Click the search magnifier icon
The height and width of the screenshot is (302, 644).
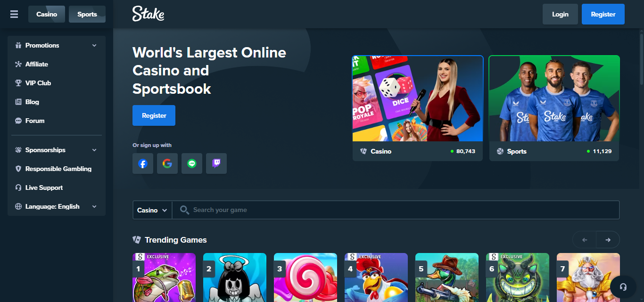(184, 210)
